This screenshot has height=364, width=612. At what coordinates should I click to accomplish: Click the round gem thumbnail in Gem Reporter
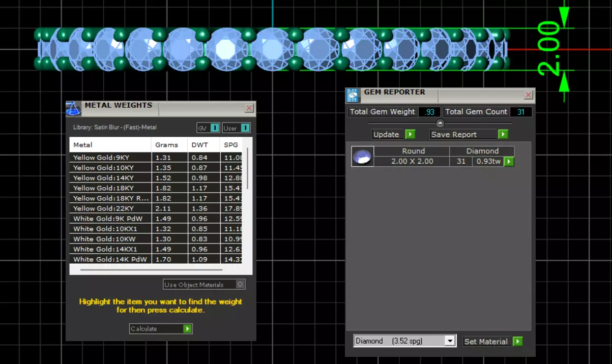click(x=363, y=156)
